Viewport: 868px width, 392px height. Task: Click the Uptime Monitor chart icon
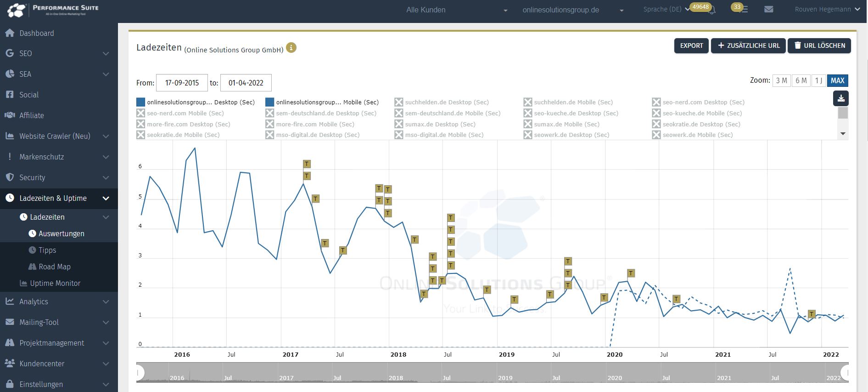pos(23,283)
